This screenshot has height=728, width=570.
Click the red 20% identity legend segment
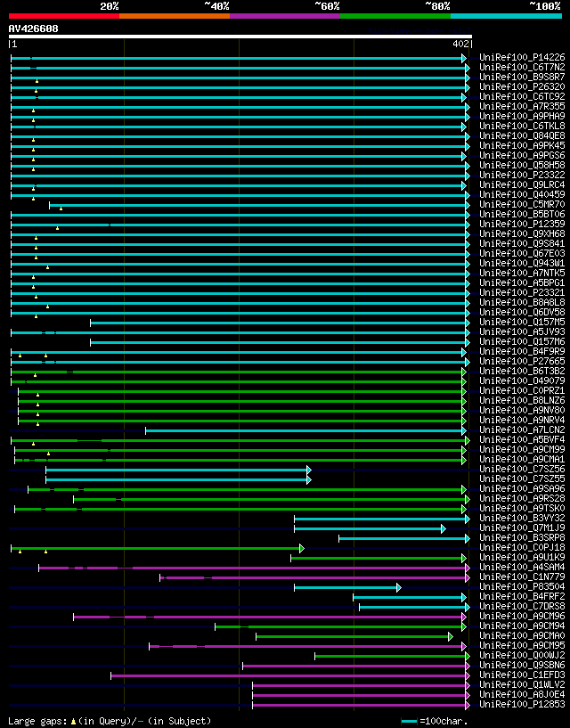click(64, 16)
